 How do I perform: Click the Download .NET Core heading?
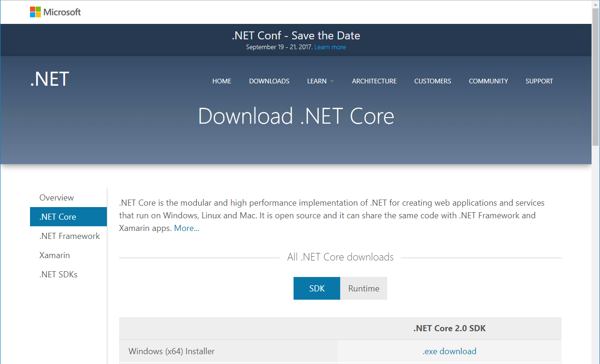click(296, 116)
